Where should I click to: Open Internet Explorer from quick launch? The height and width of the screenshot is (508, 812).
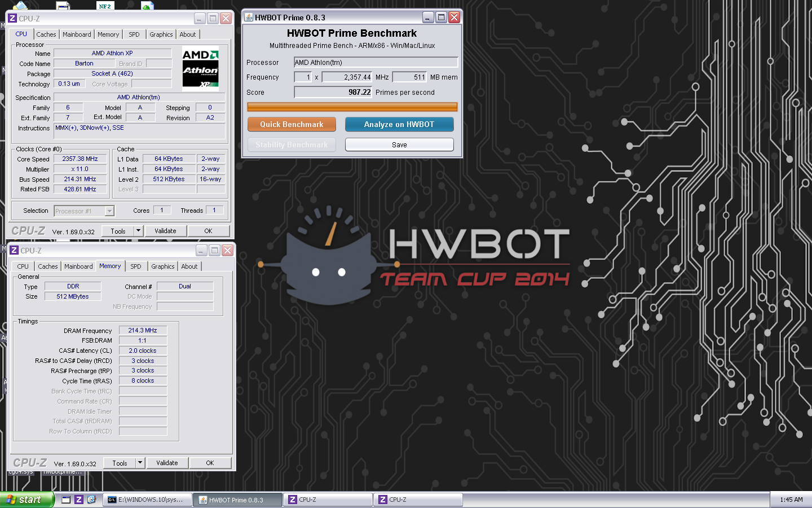coord(92,500)
